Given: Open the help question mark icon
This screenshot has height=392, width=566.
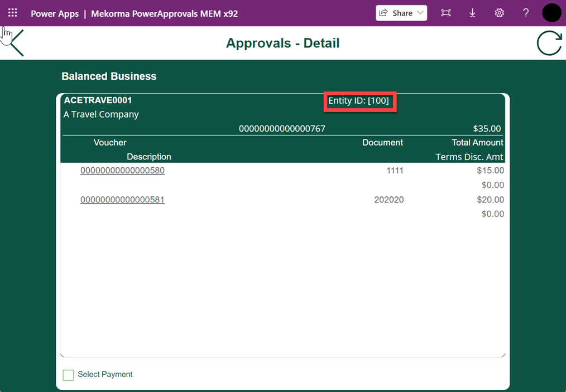Looking at the screenshot, I should tap(526, 13).
